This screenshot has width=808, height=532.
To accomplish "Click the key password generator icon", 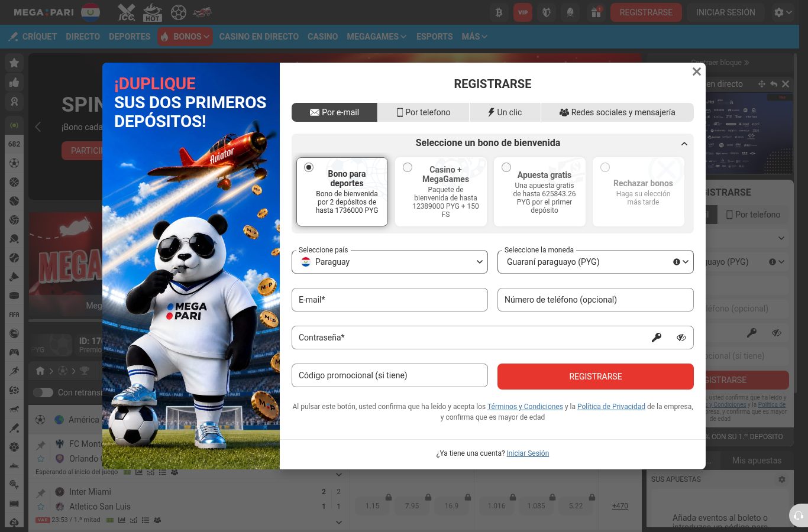I will point(657,338).
